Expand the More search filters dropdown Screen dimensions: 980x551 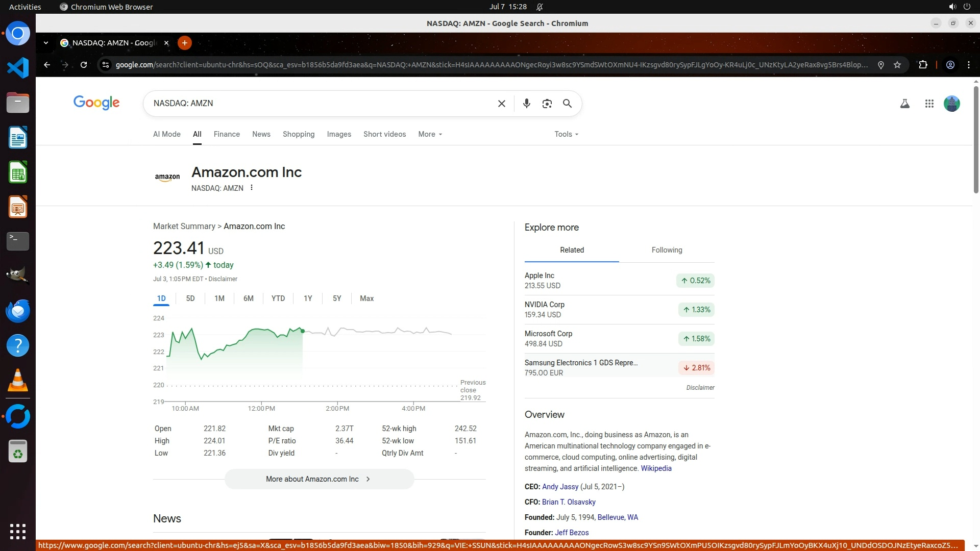(x=430, y=134)
